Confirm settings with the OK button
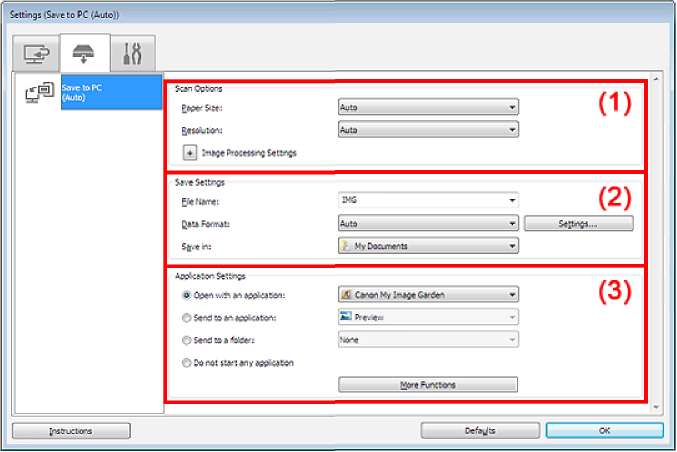 (604, 431)
